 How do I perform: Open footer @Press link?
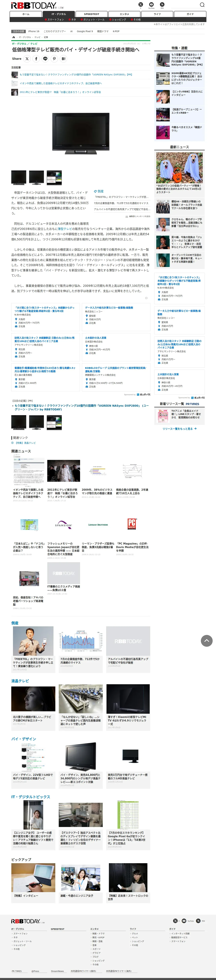[x=35, y=971]
